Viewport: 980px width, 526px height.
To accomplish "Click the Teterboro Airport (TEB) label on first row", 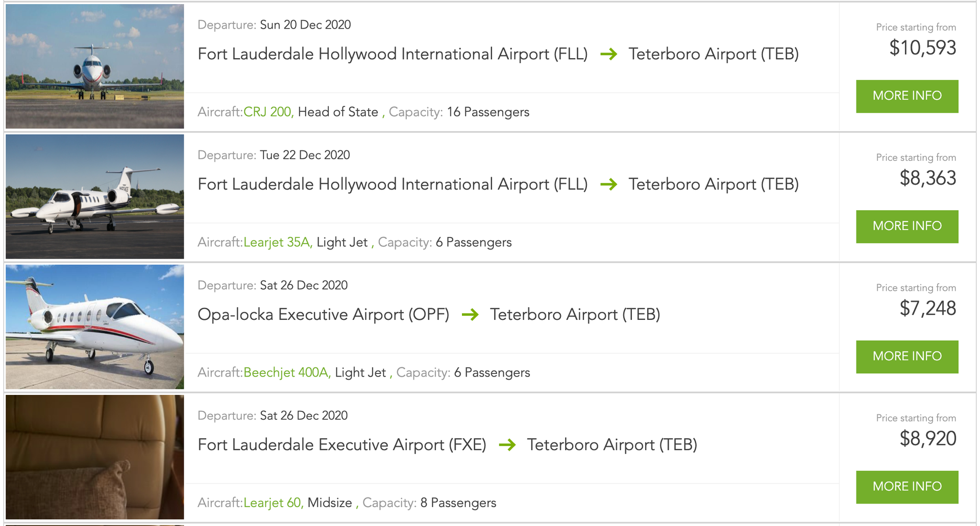I will coord(714,54).
